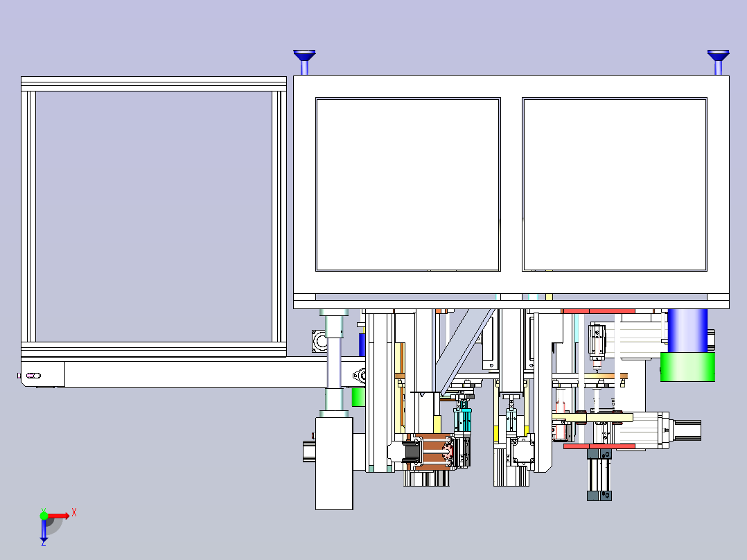Click the blue Z axis arrow of the triad
Image resolution: width=747 pixels, height=560 pixels.
tap(44, 532)
